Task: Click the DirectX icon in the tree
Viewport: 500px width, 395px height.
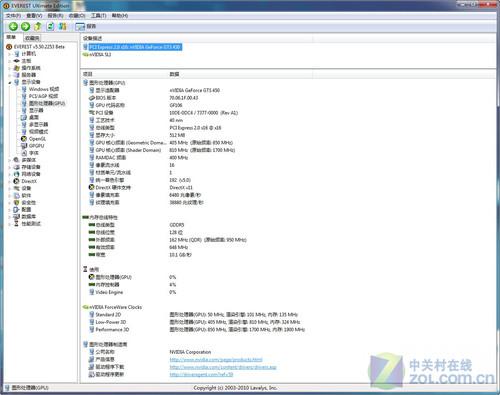Action: coord(16,181)
